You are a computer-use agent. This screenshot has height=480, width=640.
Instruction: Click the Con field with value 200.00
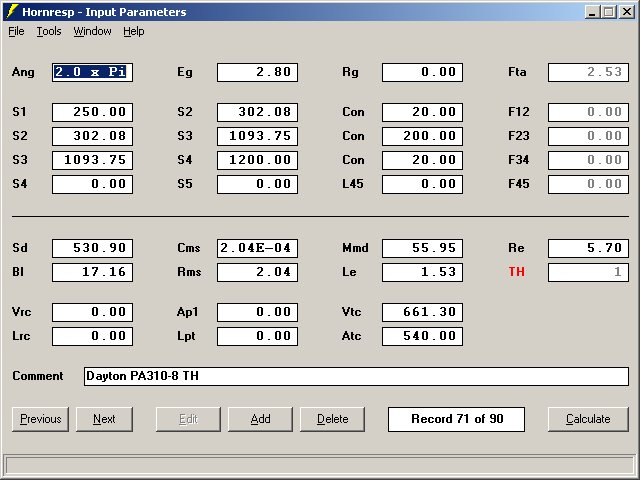pos(422,136)
